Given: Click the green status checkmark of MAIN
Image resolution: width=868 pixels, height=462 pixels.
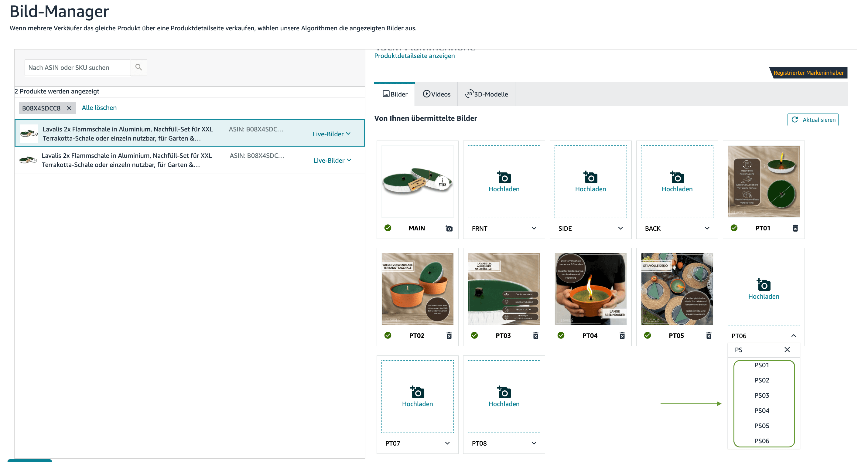Looking at the screenshot, I should tap(388, 228).
